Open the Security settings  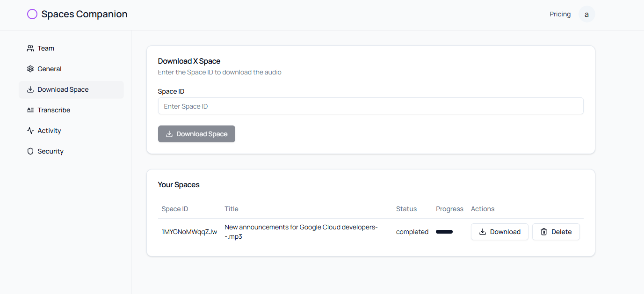[71, 151]
